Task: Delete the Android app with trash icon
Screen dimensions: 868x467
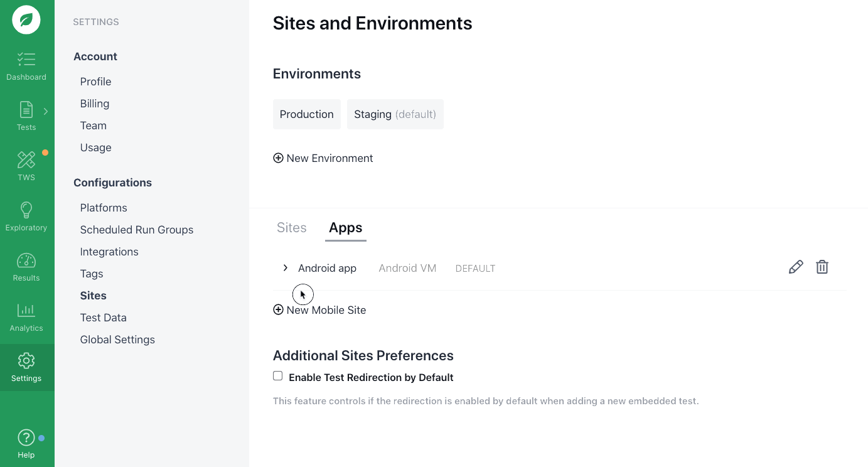Action: tap(822, 267)
